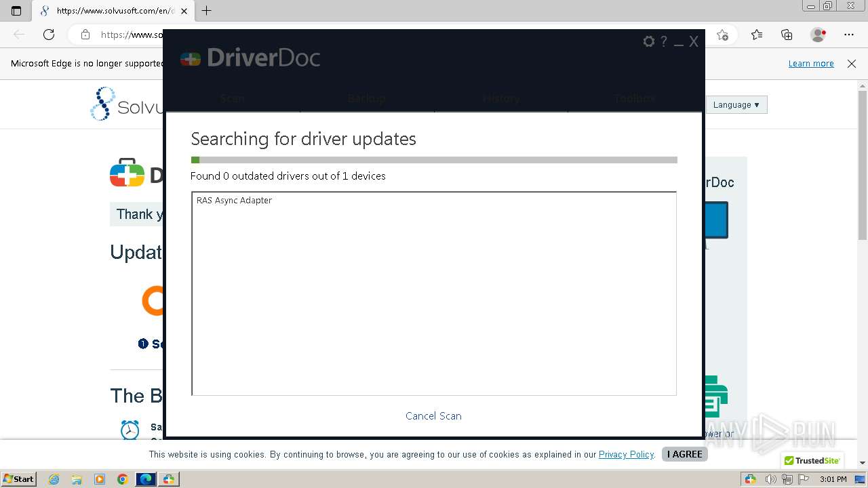Select the solvusoft.com browser tab
868x488 pixels.
pos(114,11)
